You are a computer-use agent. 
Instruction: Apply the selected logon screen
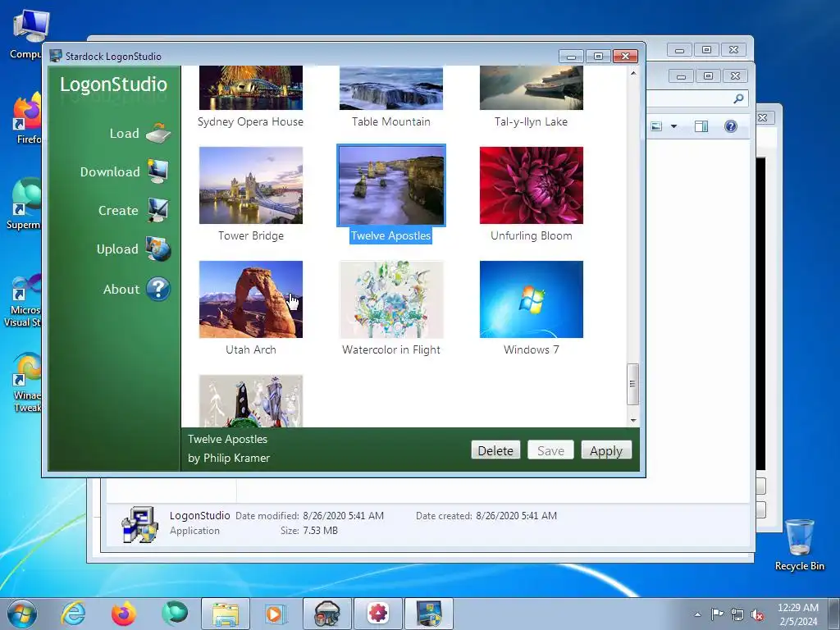pyautogui.click(x=606, y=450)
